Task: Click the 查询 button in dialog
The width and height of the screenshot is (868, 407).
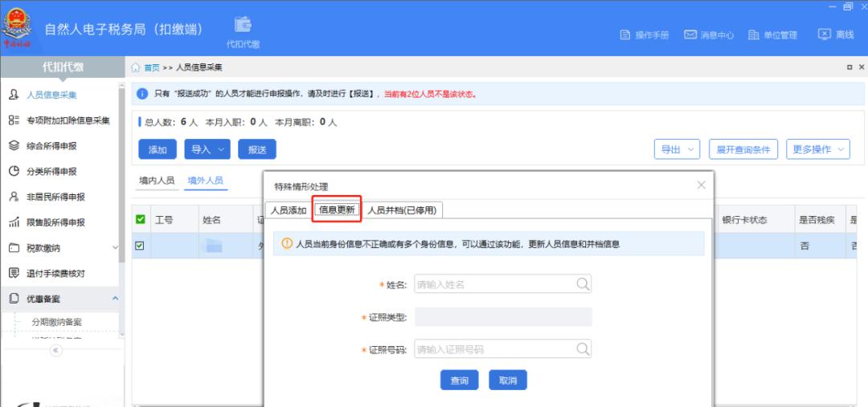Action: click(459, 381)
